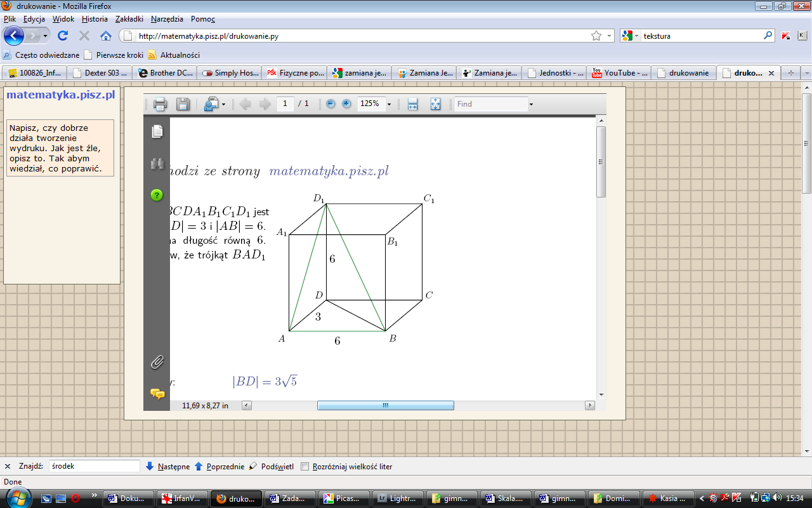Open the attachments paperclip panel

(157, 363)
